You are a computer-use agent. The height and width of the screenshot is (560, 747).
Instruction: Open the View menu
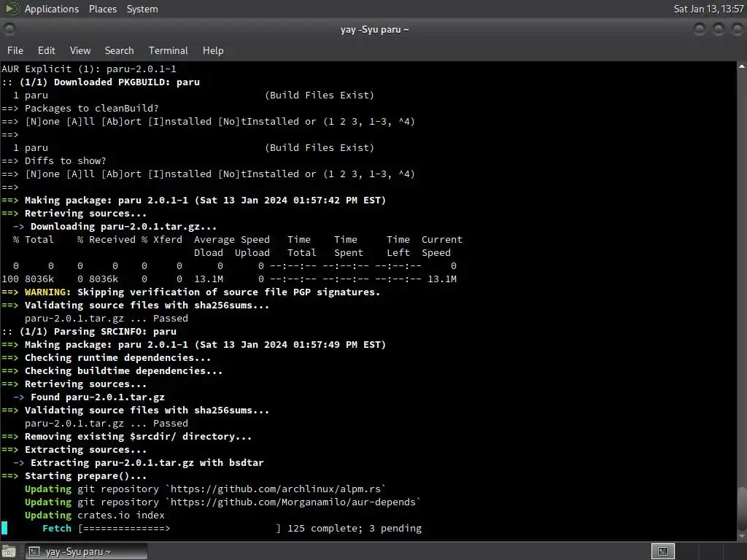[x=80, y=50]
